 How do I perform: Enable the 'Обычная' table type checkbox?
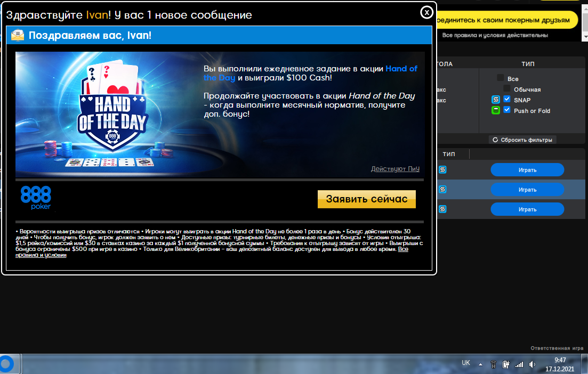tap(506, 88)
